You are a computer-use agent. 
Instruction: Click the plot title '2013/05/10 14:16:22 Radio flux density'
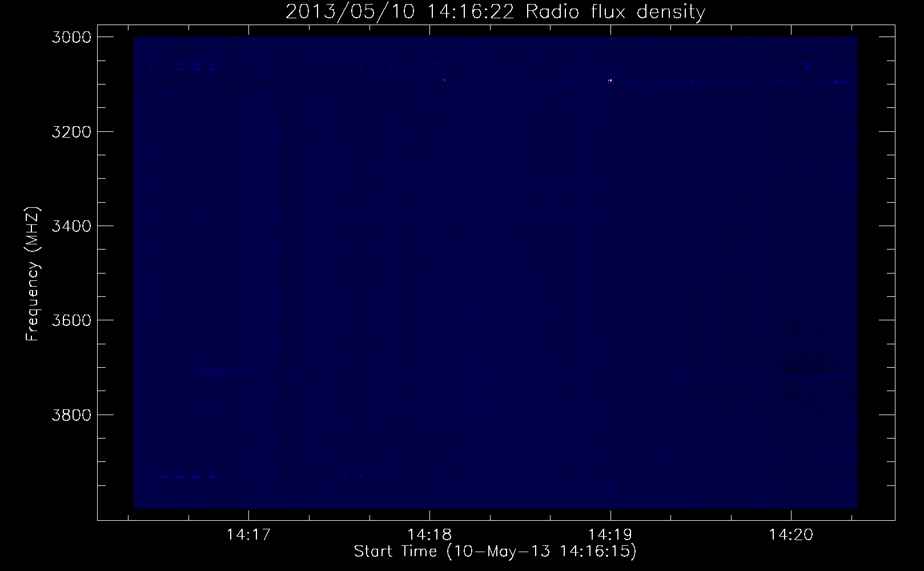(x=495, y=11)
